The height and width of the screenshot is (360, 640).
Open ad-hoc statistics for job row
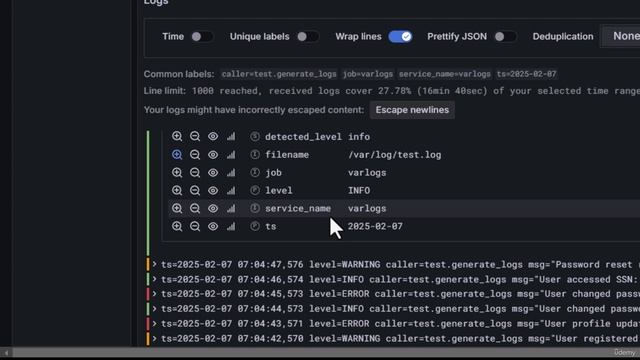231,172
